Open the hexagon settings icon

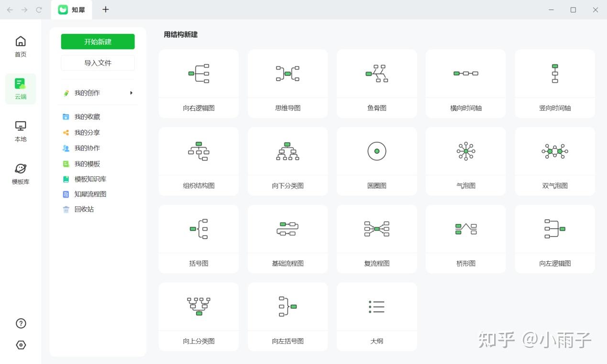[21, 345]
